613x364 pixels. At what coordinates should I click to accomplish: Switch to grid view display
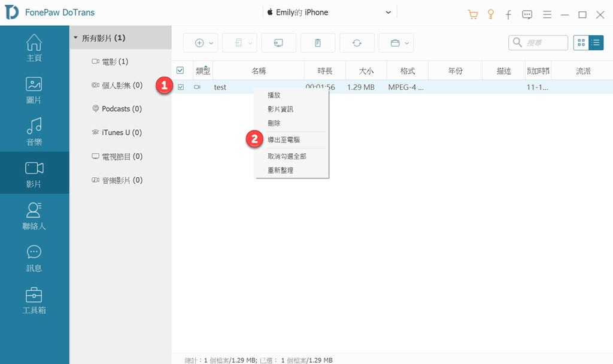click(x=579, y=43)
